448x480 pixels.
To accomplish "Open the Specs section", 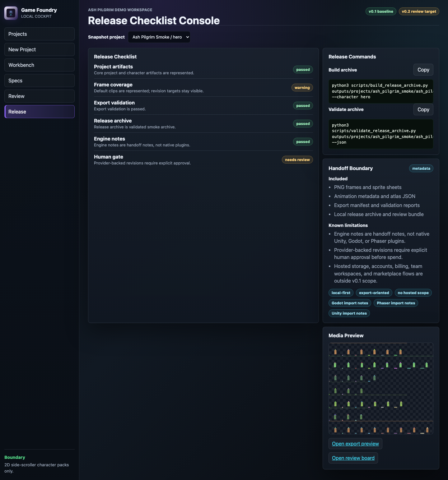I will pyautogui.click(x=40, y=81).
